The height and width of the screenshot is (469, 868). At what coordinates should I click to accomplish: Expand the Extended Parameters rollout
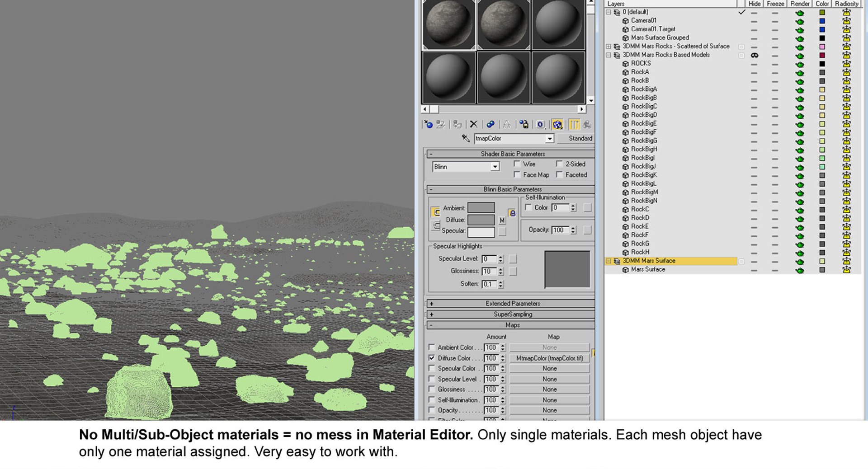coord(510,304)
